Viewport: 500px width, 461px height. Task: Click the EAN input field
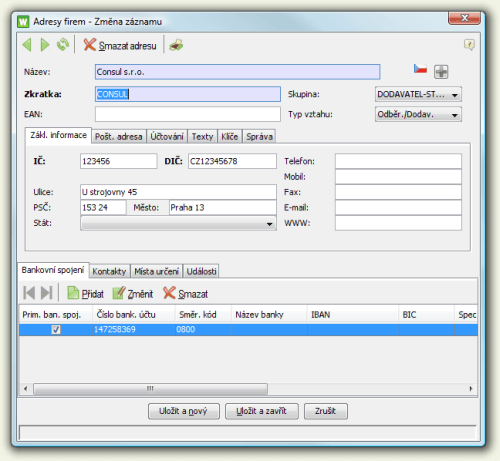(188, 114)
